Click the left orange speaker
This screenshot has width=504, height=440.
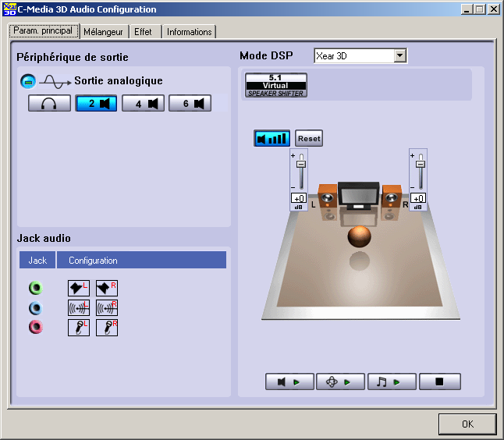pos(328,195)
